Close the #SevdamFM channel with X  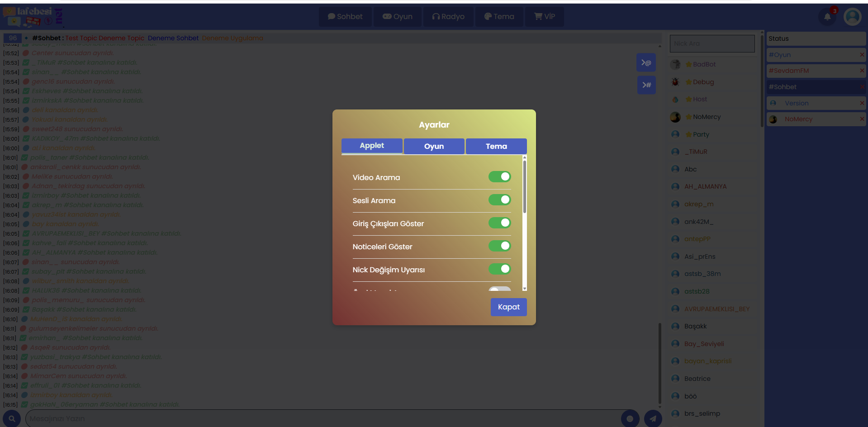(862, 71)
